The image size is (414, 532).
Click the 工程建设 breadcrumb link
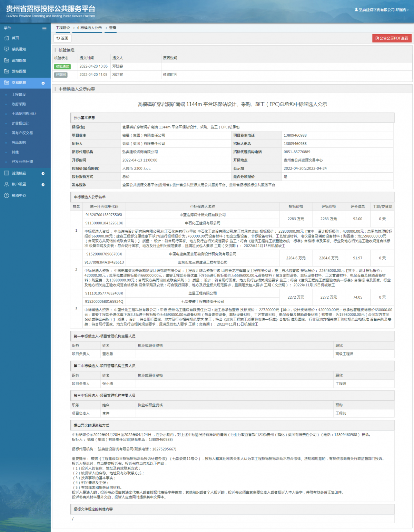[x=63, y=28]
